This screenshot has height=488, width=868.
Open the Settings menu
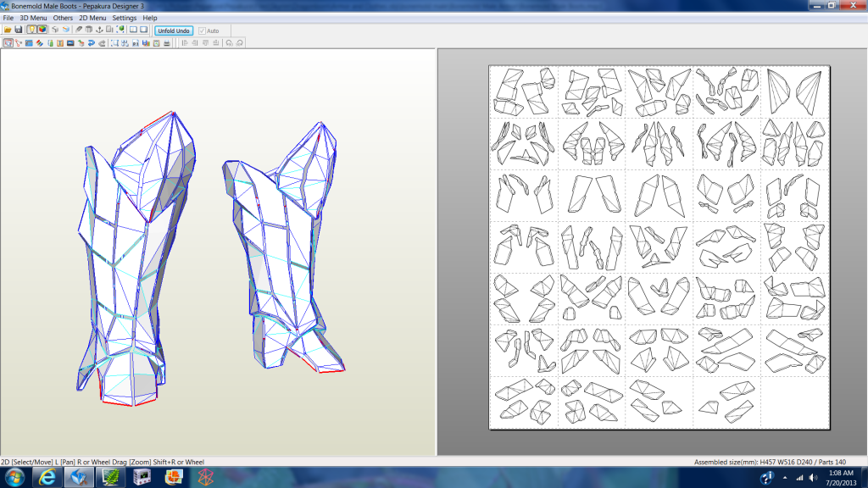125,18
